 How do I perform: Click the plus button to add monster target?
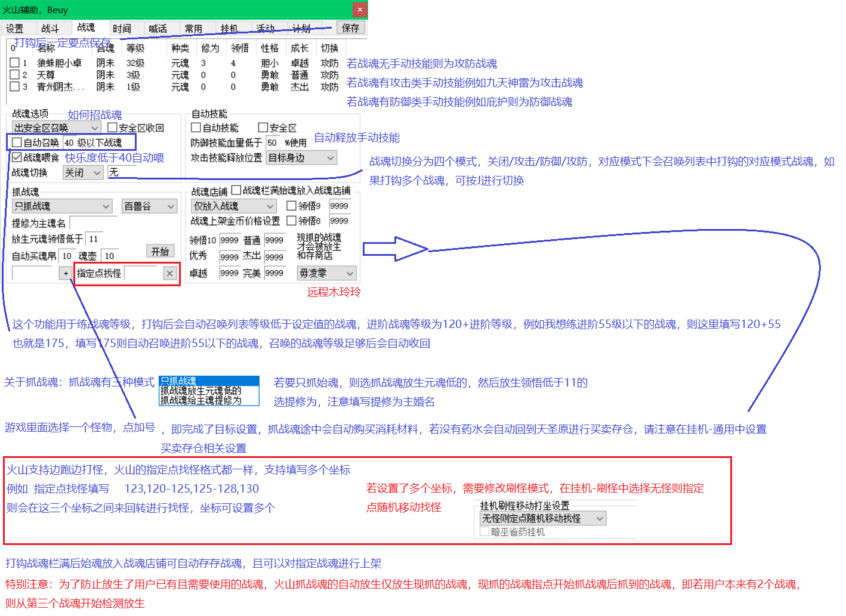(x=66, y=273)
